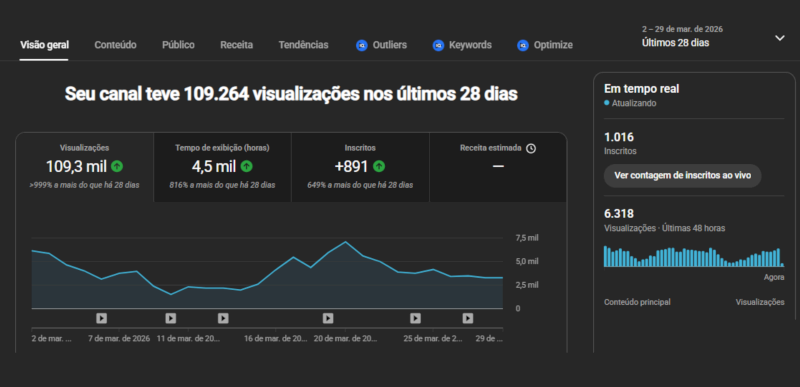Open the video marker before 29 de mar.
Image resolution: width=800 pixels, height=387 pixels.
click(x=468, y=318)
